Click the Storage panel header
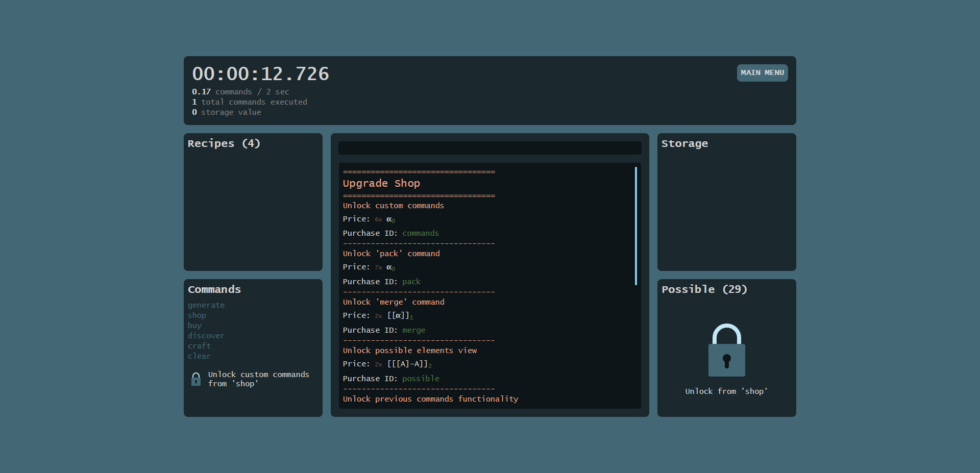The width and height of the screenshot is (980, 473). 684,143
